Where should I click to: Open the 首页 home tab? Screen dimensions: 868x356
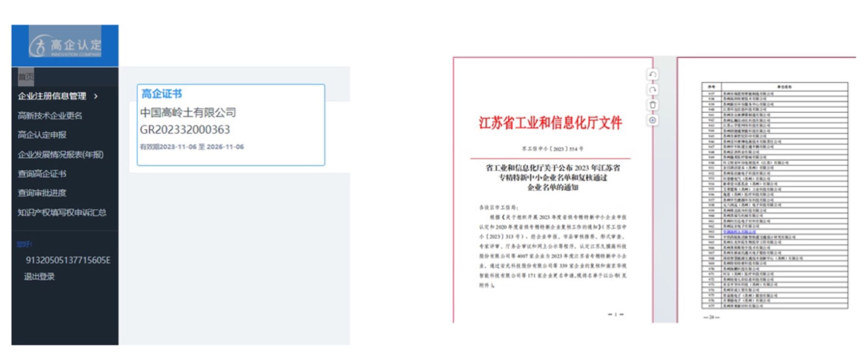click(26, 77)
